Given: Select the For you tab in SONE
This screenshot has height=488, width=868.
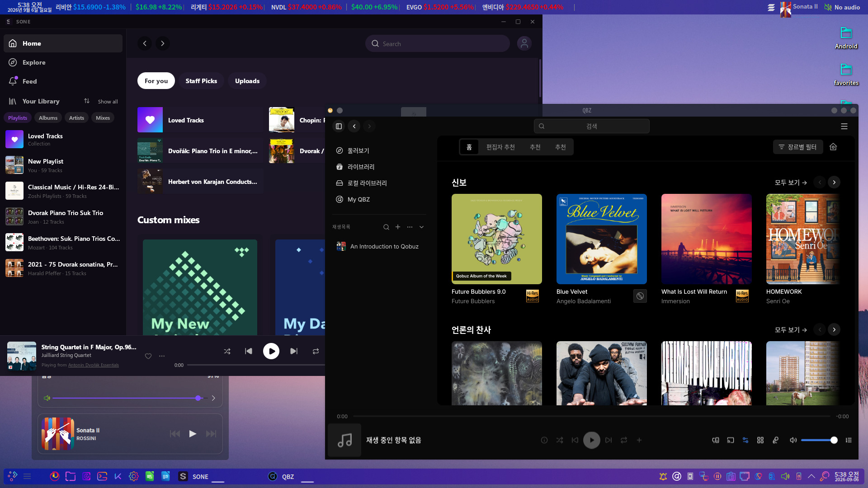Looking at the screenshot, I should [x=156, y=81].
